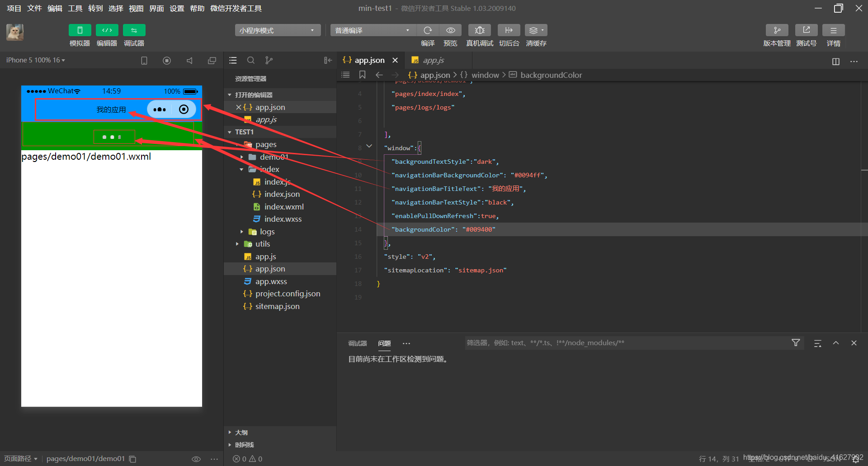Toggle the debugger panel button
This screenshot has width=868, height=466.
[134, 30]
